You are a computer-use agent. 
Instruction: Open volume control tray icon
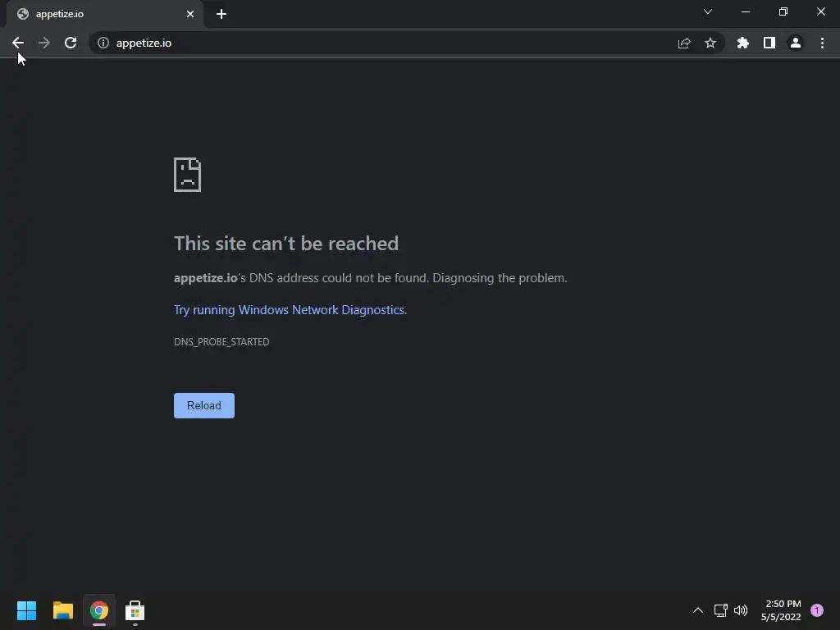(x=741, y=610)
